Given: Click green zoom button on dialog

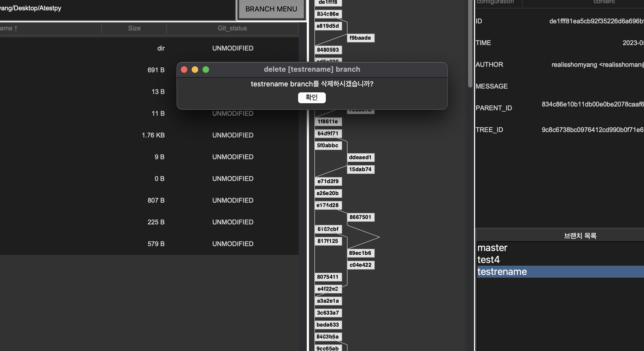Looking at the screenshot, I should pos(206,70).
